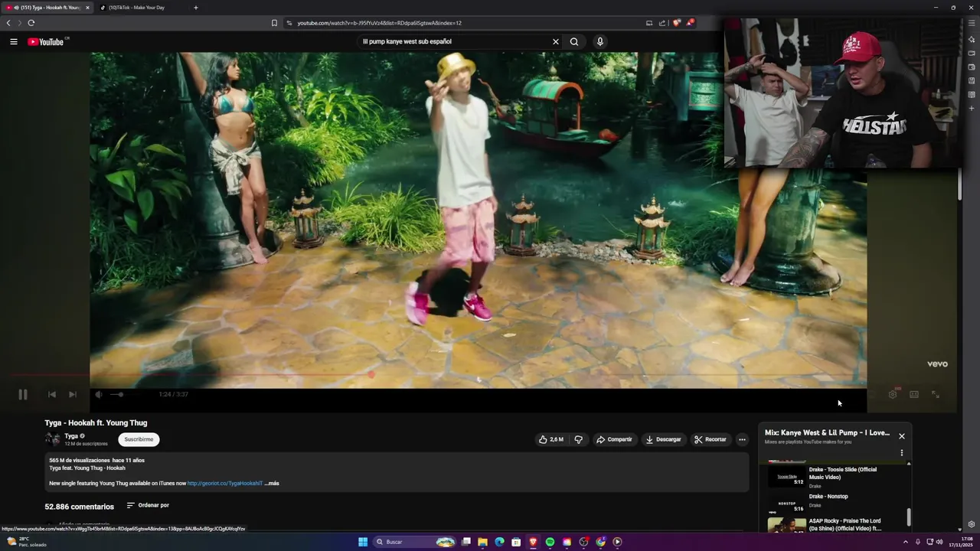Viewport: 980px width, 551px height.
Task: Subscribe with the Suscribirme button
Action: coord(139,439)
